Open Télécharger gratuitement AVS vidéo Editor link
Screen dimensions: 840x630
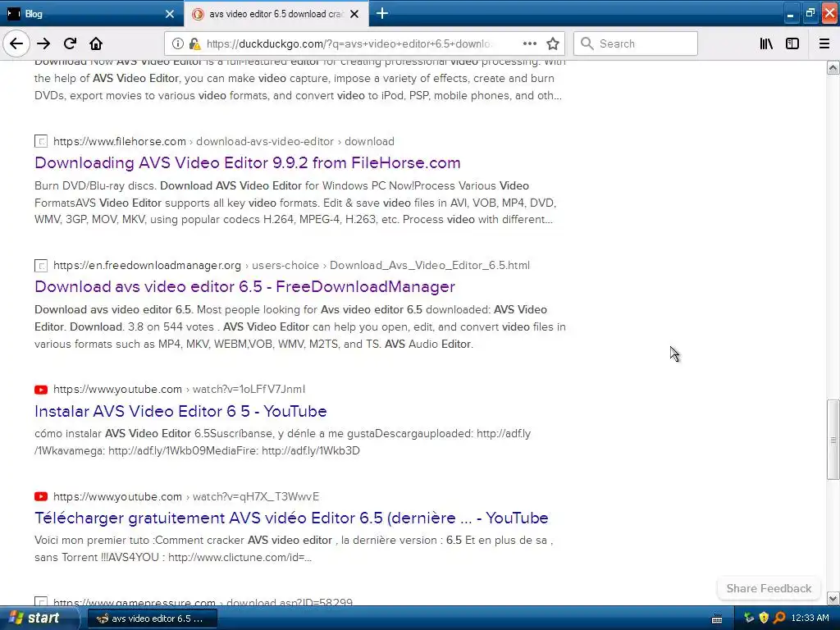[291, 518]
